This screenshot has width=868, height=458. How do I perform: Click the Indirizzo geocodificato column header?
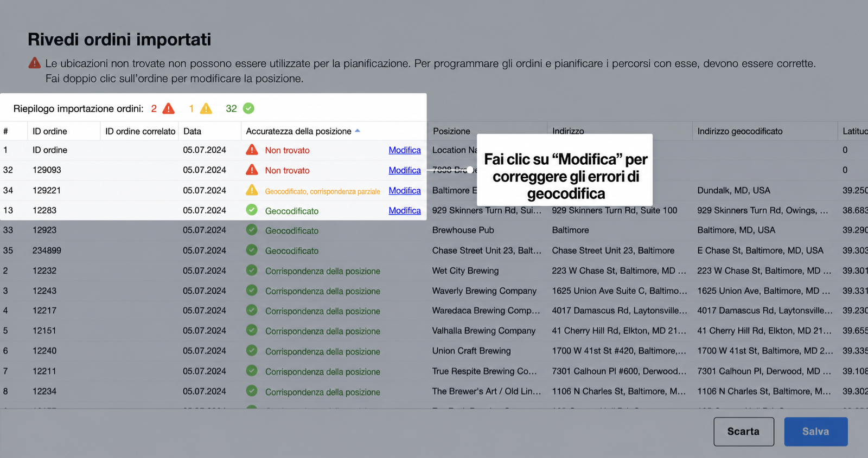click(740, 131)
